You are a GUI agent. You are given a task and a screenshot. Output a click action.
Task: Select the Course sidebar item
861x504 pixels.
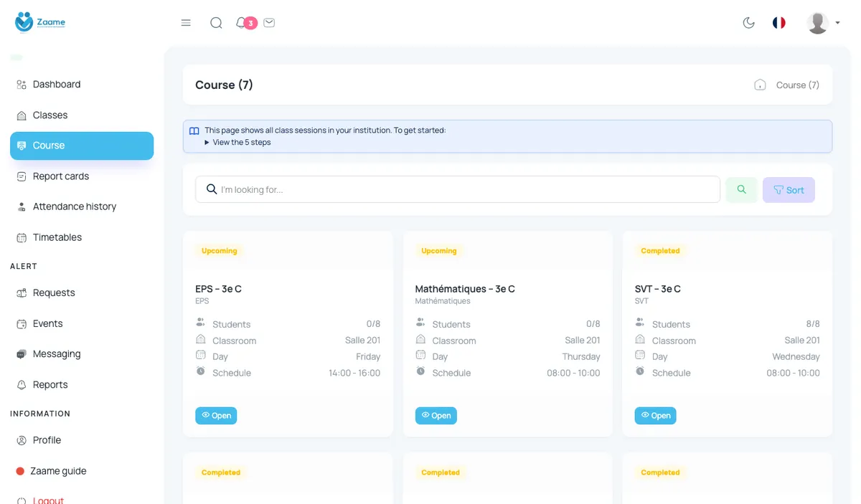click(x=82, y=146)
